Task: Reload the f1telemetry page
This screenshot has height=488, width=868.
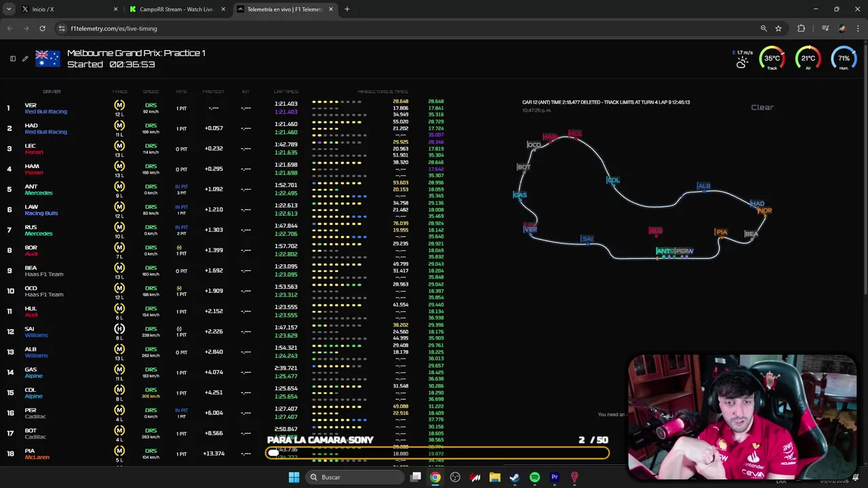Action: [42, 28]
